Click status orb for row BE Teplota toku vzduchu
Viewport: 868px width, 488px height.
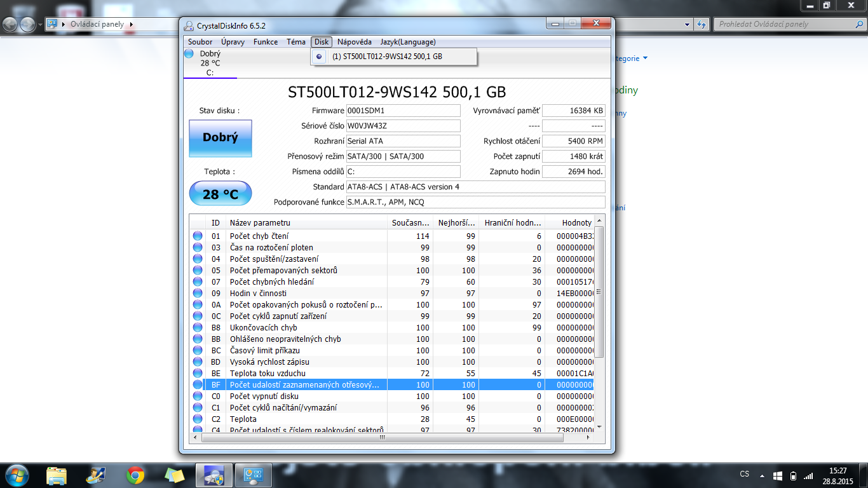point(198,373)
